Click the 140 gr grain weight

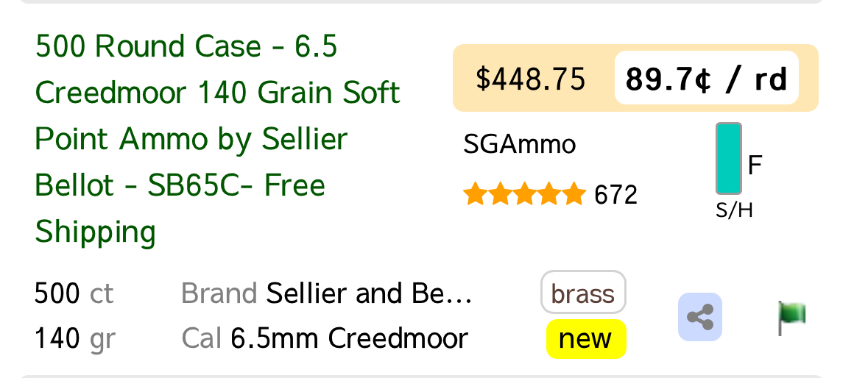click(75, 339)
